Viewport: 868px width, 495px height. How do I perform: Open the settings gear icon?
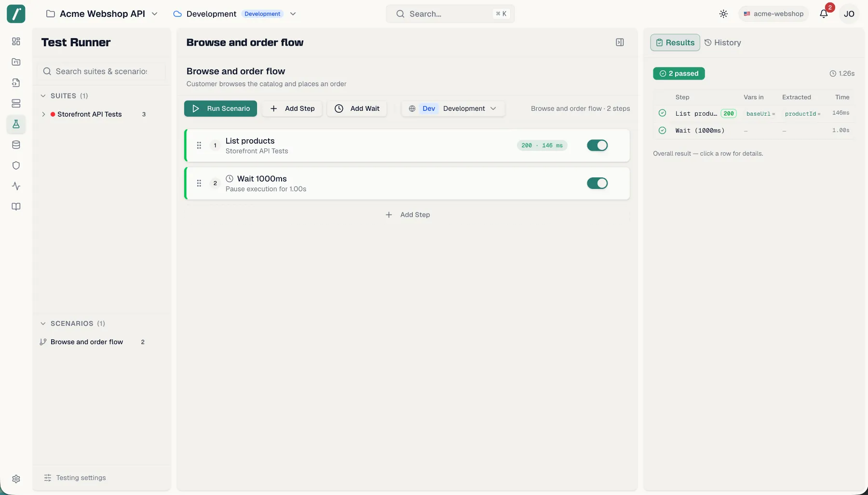tap(16, 479)
